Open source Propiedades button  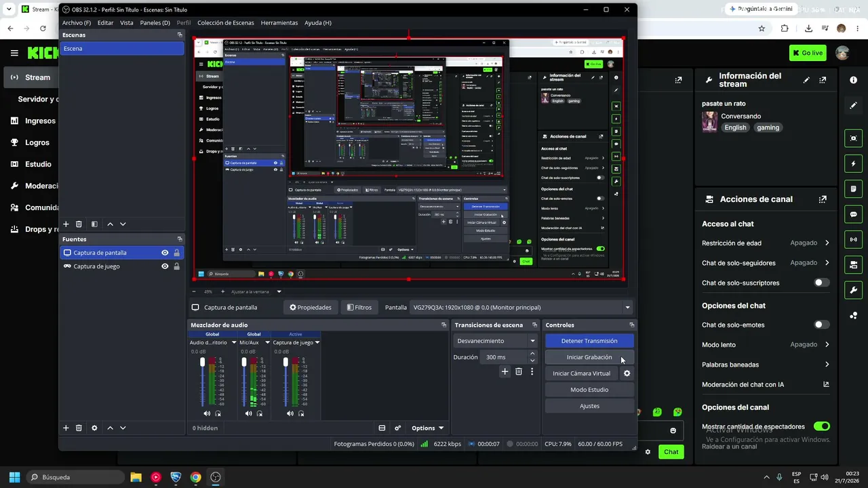pyautogui.click(x=311, y=307)
